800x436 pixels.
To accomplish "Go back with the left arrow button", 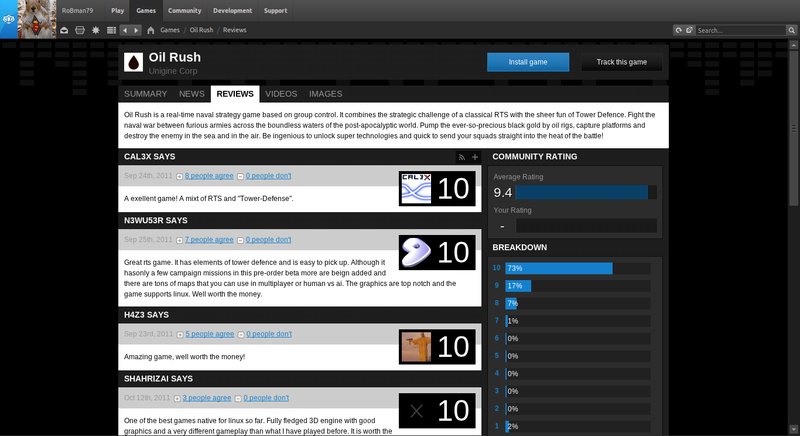I will point(124,30).
